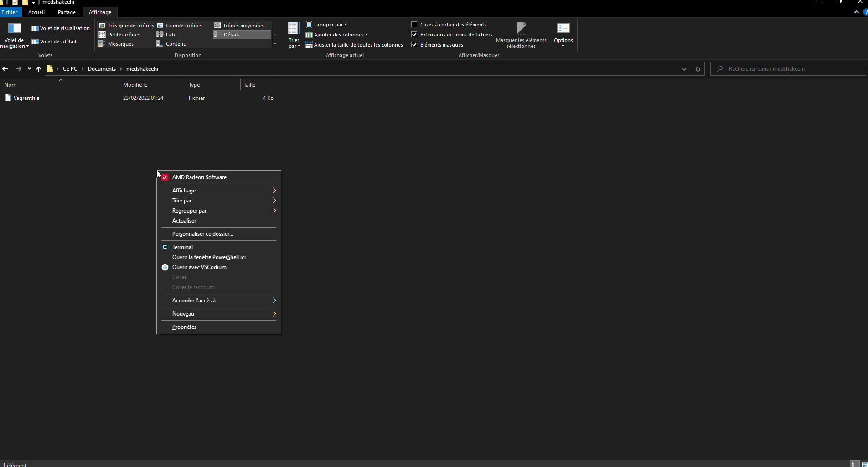Sort by the Modifié le column header
868x467 pixels.
153,85
